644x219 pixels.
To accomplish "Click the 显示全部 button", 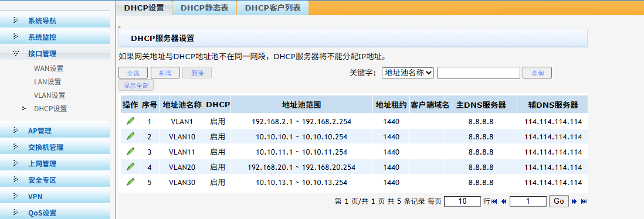I will 136,85.
